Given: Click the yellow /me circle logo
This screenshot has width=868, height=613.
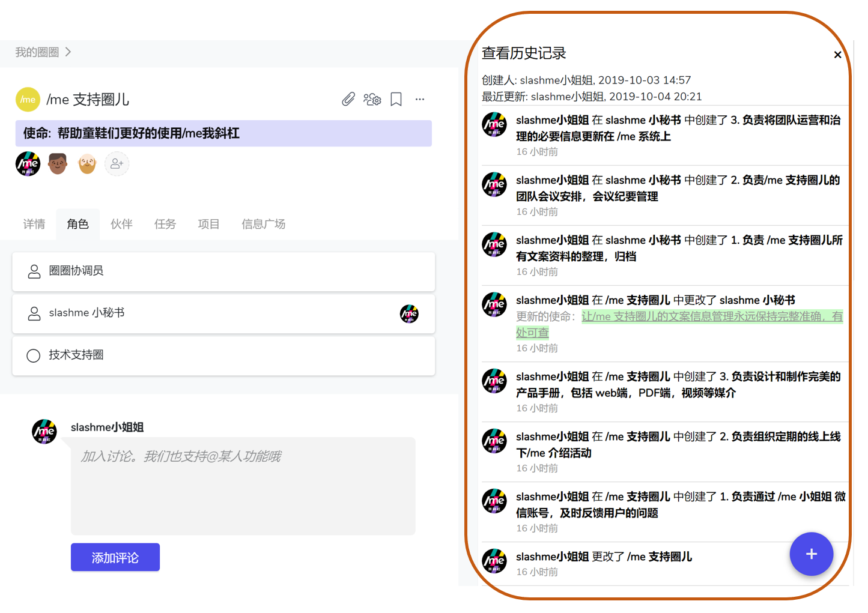Looking at the screenshot, I should 28,100.
